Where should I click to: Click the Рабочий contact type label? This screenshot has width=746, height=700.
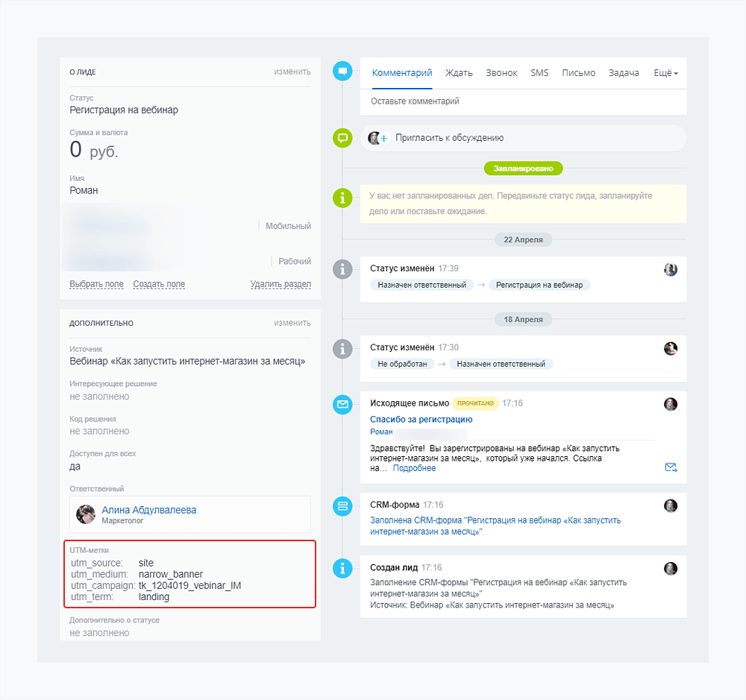coord(295,261)
